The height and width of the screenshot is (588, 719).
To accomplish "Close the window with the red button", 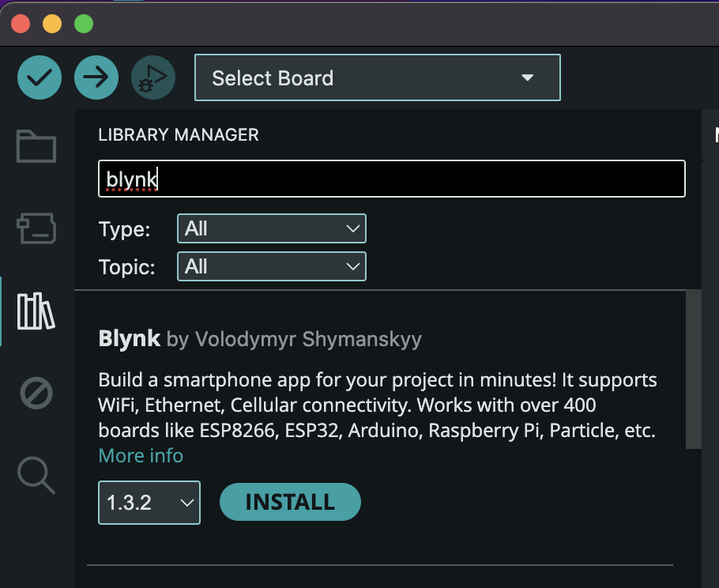I will 21,24.
